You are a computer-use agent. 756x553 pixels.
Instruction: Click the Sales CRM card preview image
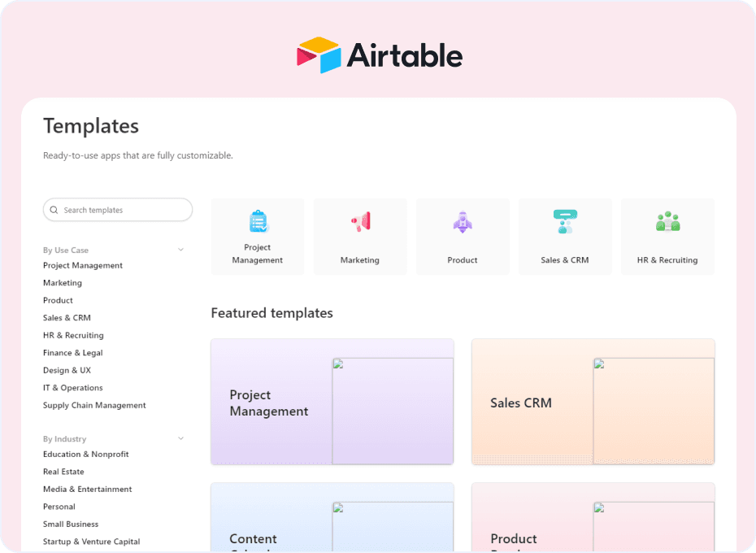tap(654, 411)
